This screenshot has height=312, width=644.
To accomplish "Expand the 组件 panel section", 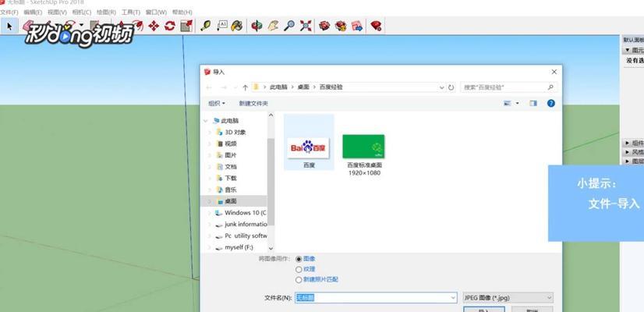I will (x=627, y=143).
